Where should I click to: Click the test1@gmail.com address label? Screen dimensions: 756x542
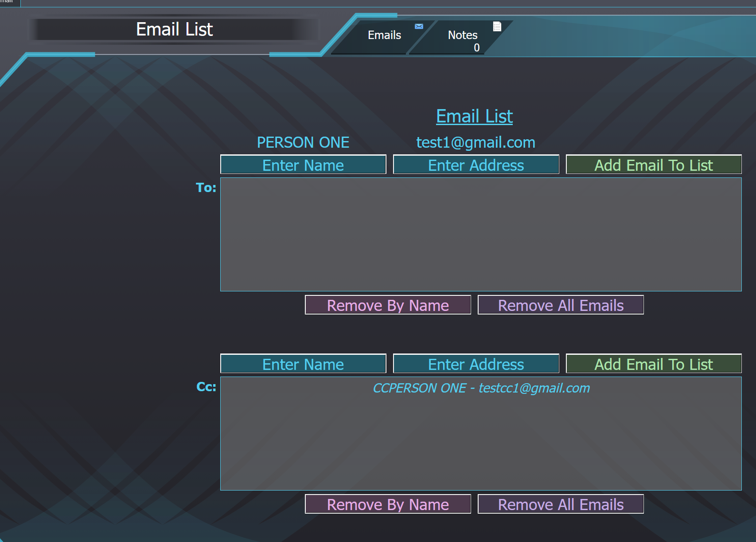[475, 142]
